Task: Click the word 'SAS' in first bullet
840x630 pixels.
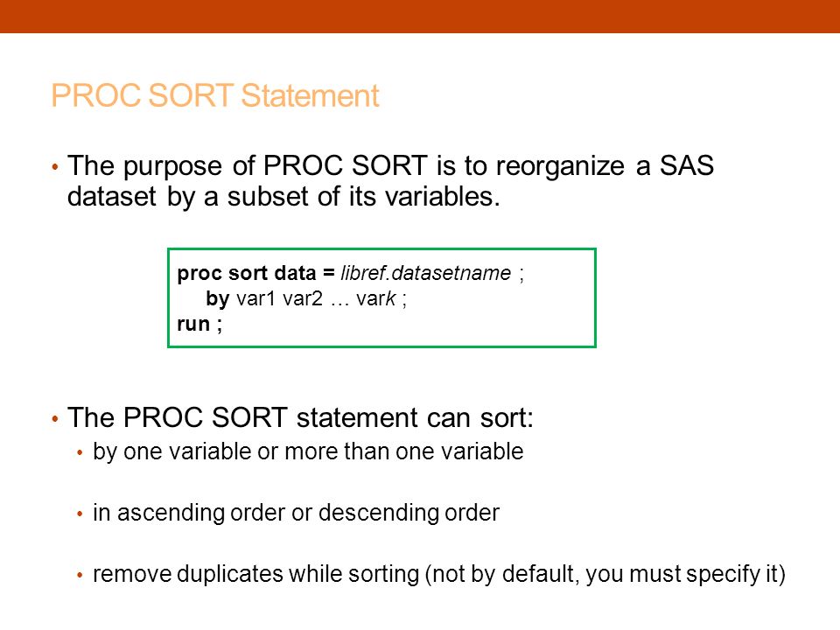Action: point(687,165)
